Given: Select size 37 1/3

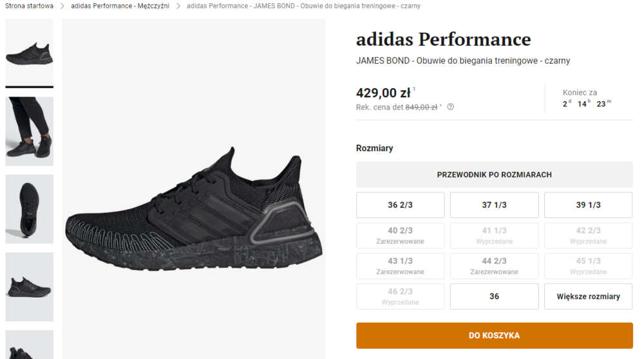Looking at the screenshot, I should [494, 205].
